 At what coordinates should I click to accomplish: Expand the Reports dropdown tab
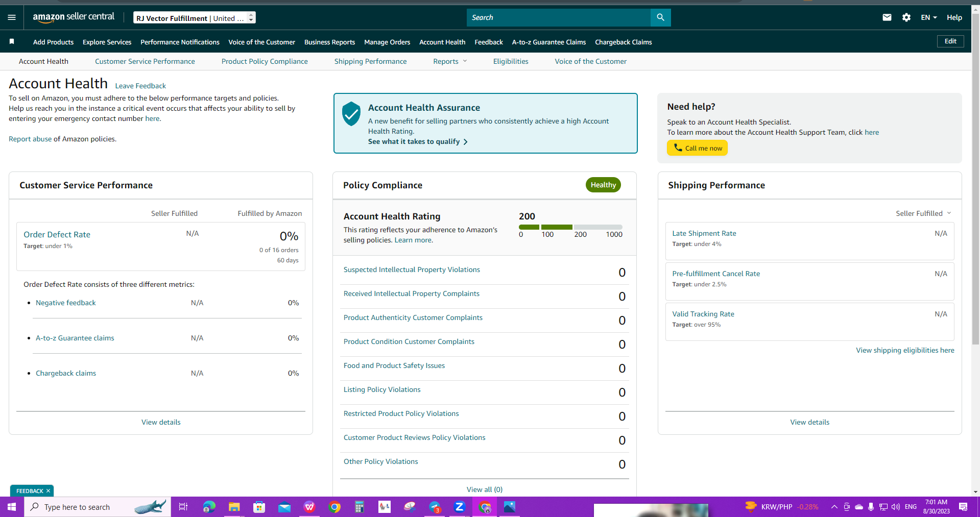pyautogui.click(x=450, y=61)
